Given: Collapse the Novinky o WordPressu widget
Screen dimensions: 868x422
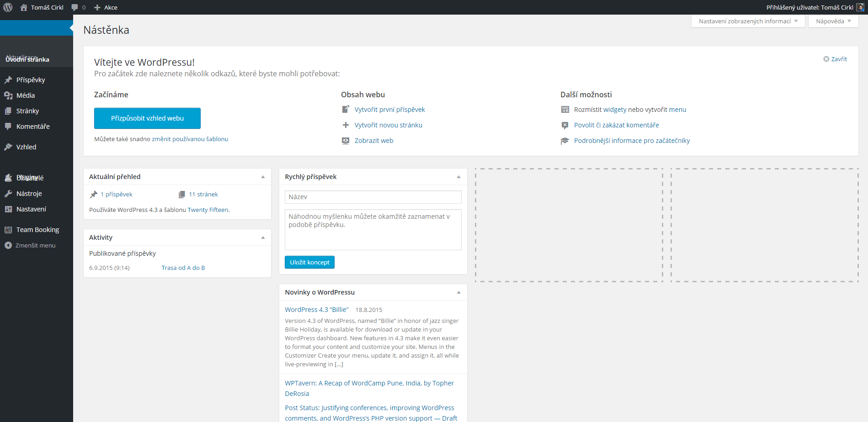Looking at the screenshot, I should click(458, 292).
